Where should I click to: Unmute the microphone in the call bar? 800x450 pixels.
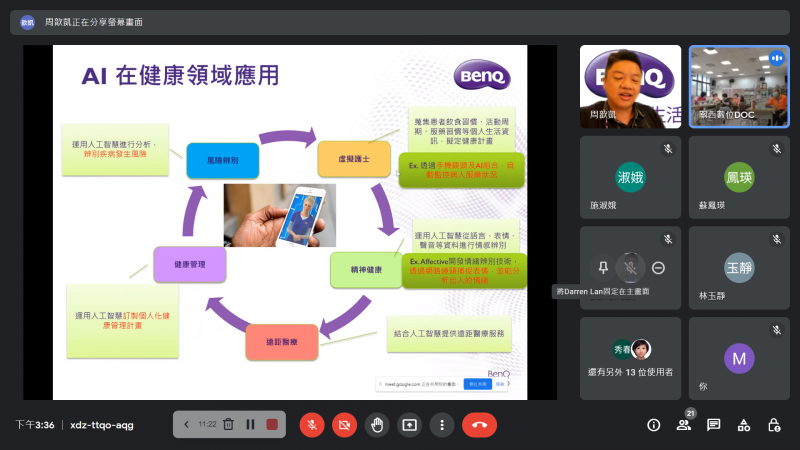pyautogui.click(x=312, y=424)
